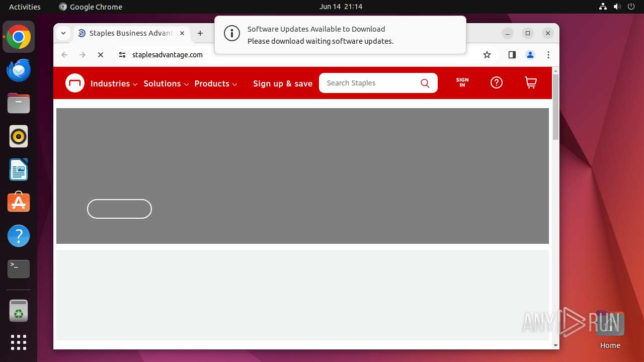Stop page loading with X button
The height and width of the screenshot is (362, 644).
point(101,55)
